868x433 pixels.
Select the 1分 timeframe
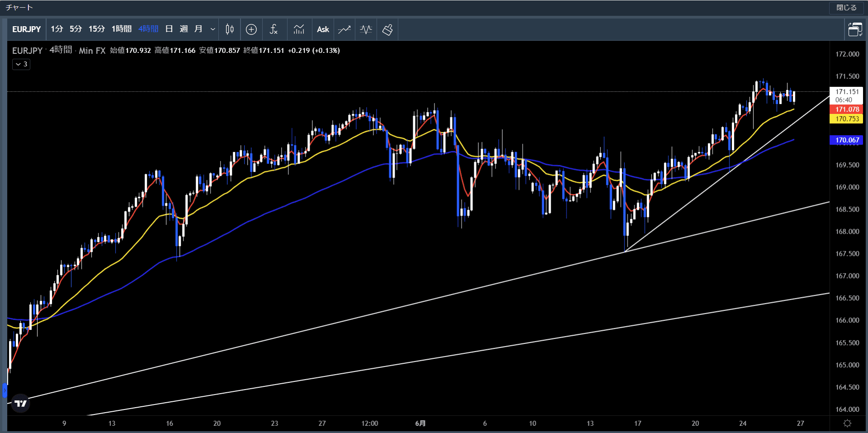click(x=57, y=29)
